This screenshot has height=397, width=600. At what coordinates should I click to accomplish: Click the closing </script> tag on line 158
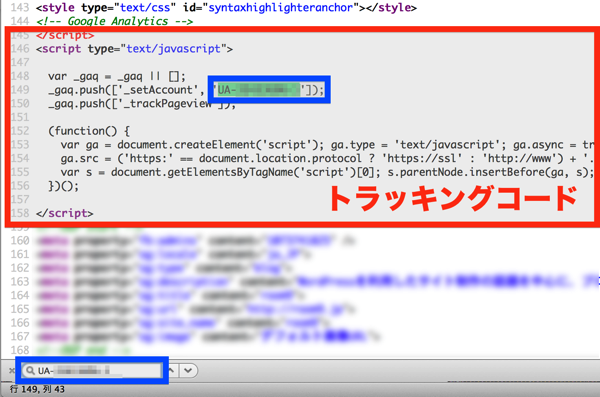(65, 213)
